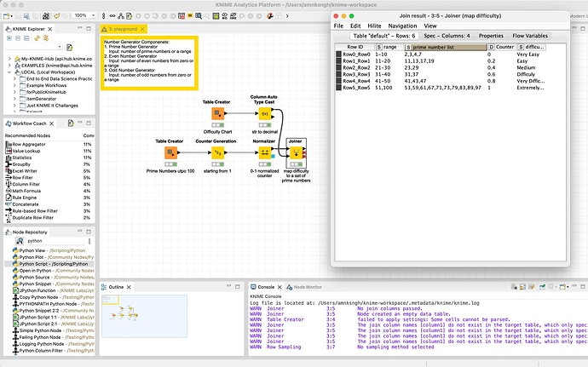Switch to the Flow Variables tab
Image resolution: width=588 pixels, height=367 pixels.
click(x=530, y=36)
